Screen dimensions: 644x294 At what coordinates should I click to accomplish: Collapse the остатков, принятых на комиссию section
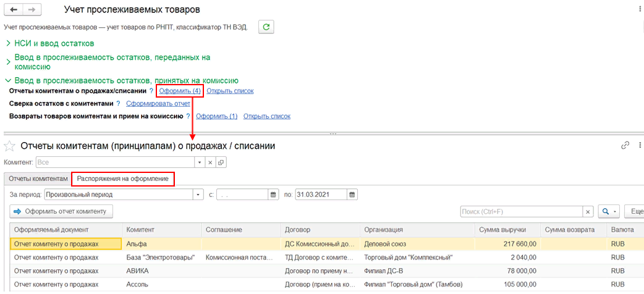click(7, 80)
